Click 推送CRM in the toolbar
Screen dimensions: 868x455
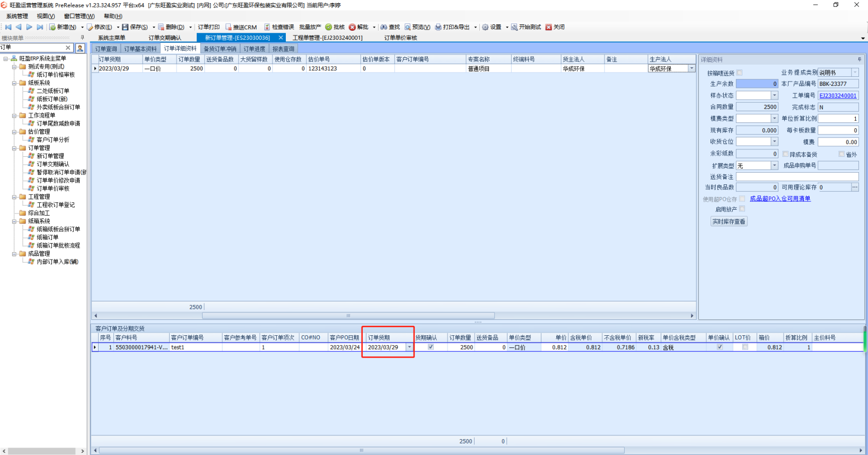click(241, 27)
